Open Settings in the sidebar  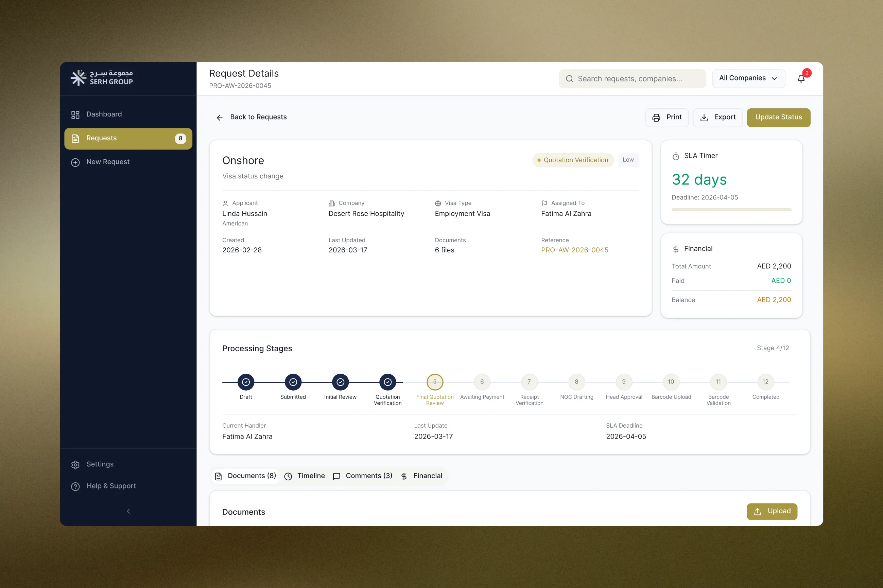pos(128,464)
